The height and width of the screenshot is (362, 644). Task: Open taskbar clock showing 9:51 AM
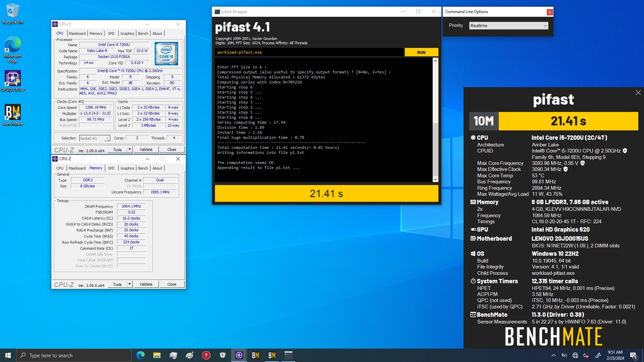615,355
